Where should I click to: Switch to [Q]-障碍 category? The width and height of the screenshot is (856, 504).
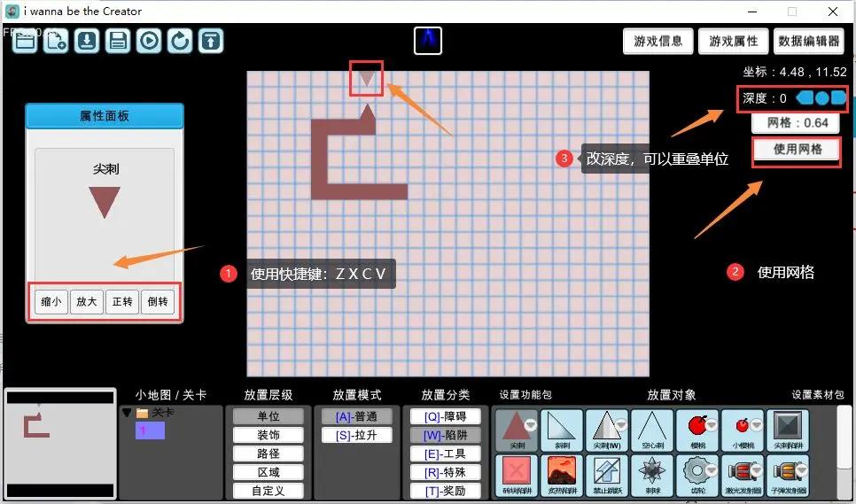coord(446,416)
